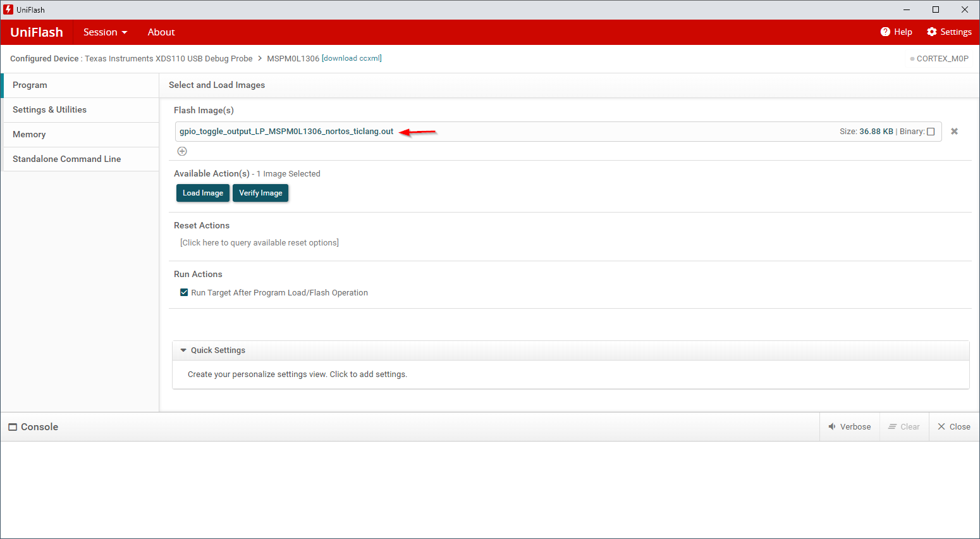Click the UniFlash brand title in the header
The height and width of the screenshot is (539, 980).
click(37, 32)
